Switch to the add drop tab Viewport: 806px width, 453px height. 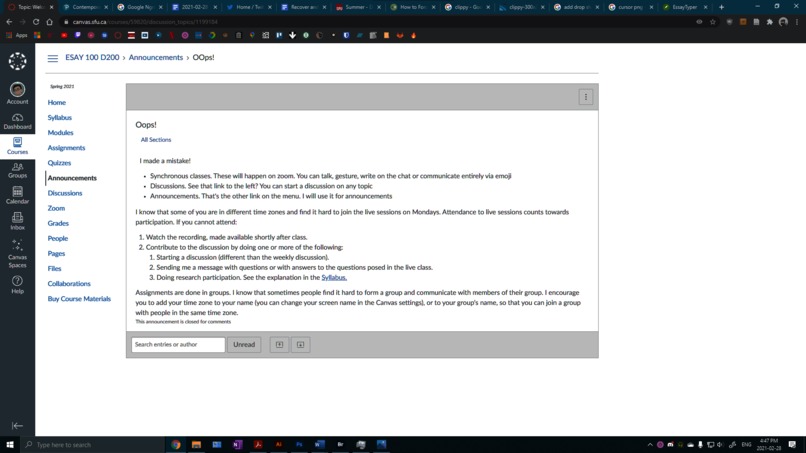point(576,7)
